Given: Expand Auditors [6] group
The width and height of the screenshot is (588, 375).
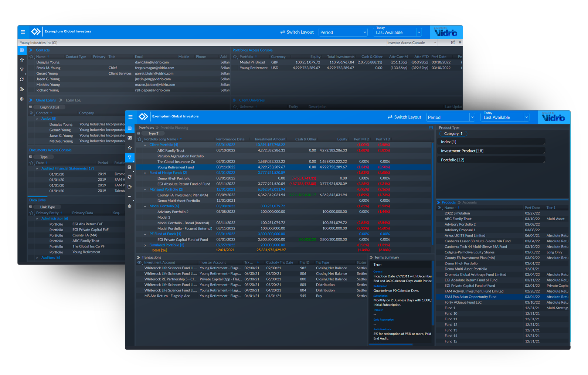Looking at the screenshot, I should (x=37, y=258).
